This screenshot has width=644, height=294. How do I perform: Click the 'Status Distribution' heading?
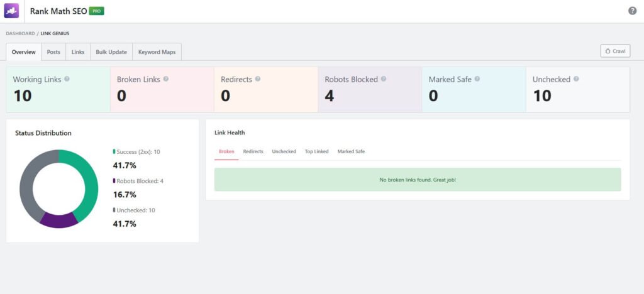43,133
